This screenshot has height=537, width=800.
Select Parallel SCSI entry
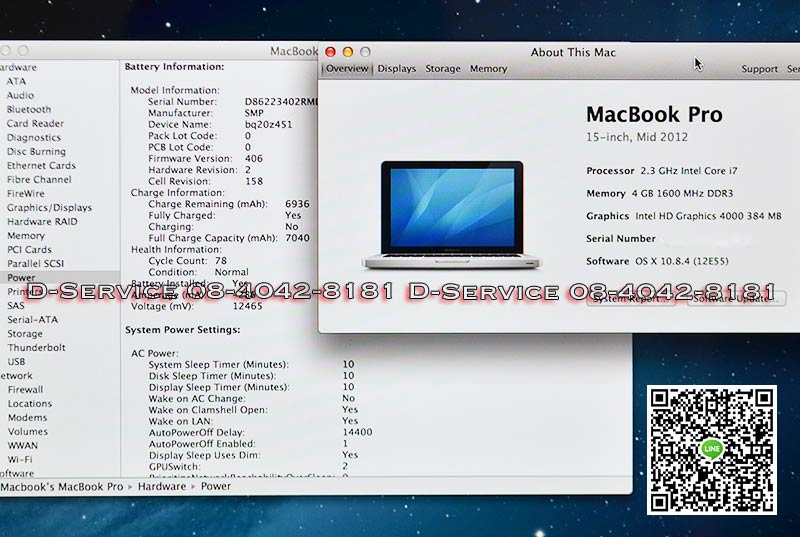(x=36, y=264)
